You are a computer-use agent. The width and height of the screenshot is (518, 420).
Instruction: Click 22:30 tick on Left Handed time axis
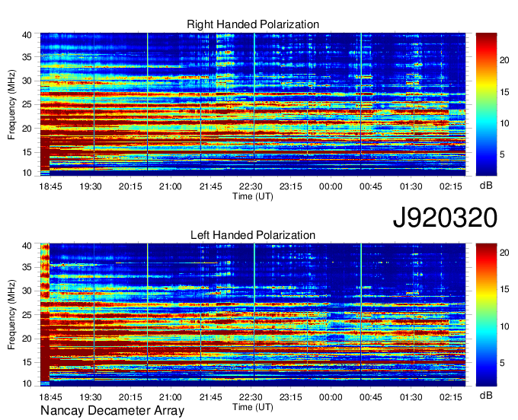coord(251,397)
